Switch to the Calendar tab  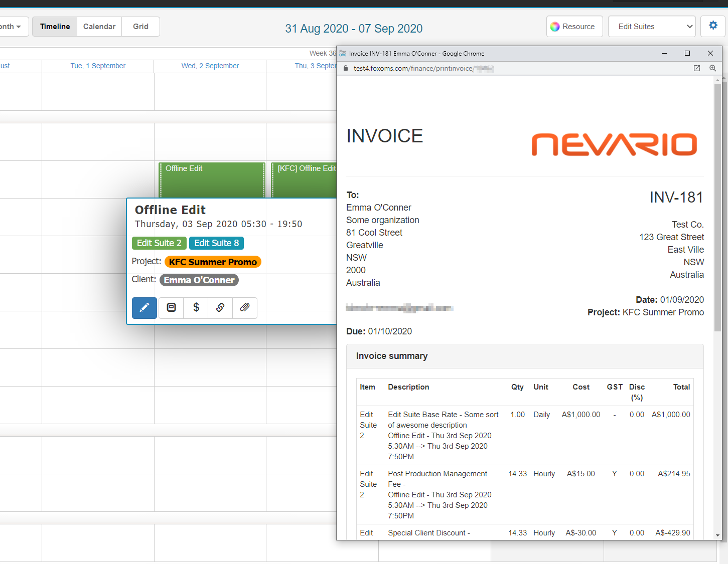coord(99,27)
